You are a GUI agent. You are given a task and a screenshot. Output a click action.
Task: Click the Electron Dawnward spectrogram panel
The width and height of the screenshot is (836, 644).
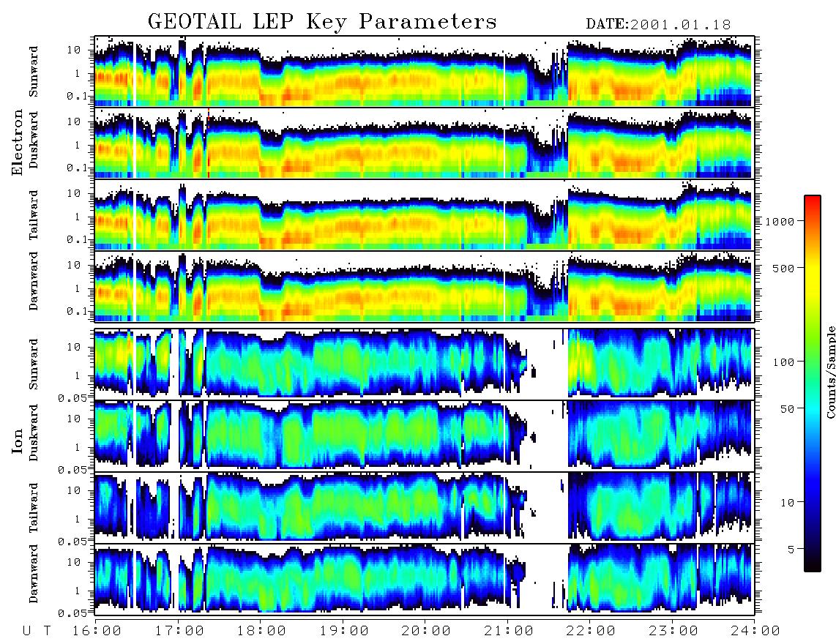click(425, 286)
